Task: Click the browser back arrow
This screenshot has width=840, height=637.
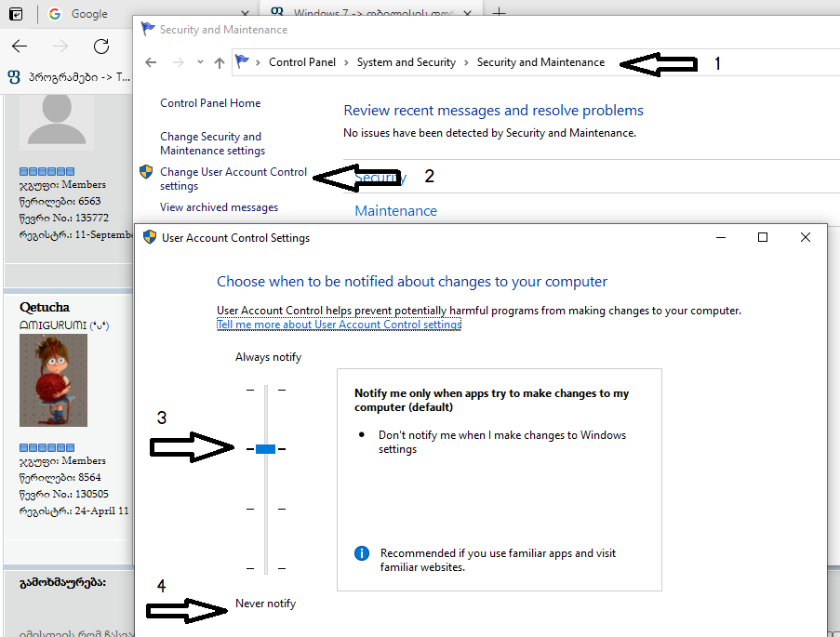Action: (20, 46)
